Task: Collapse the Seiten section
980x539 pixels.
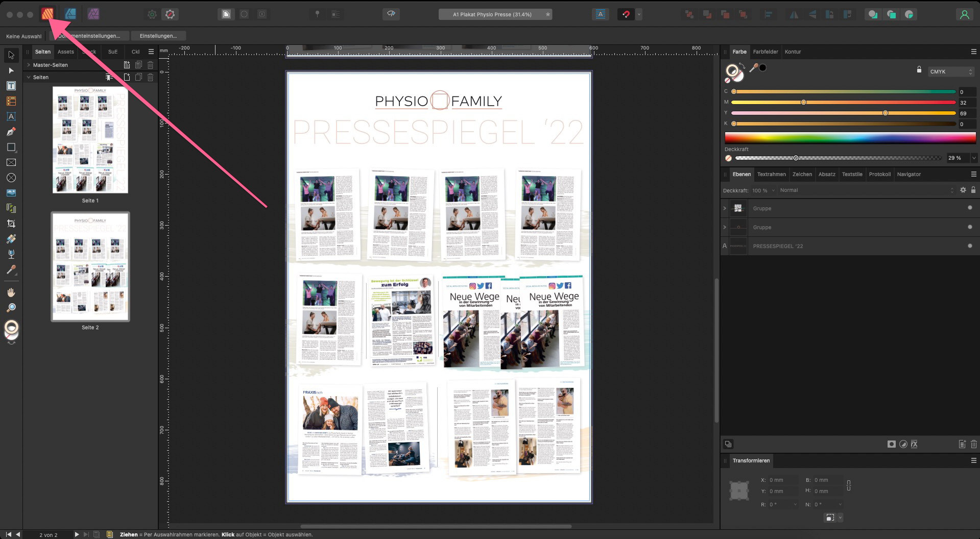Action: click(x=29, y=77)
